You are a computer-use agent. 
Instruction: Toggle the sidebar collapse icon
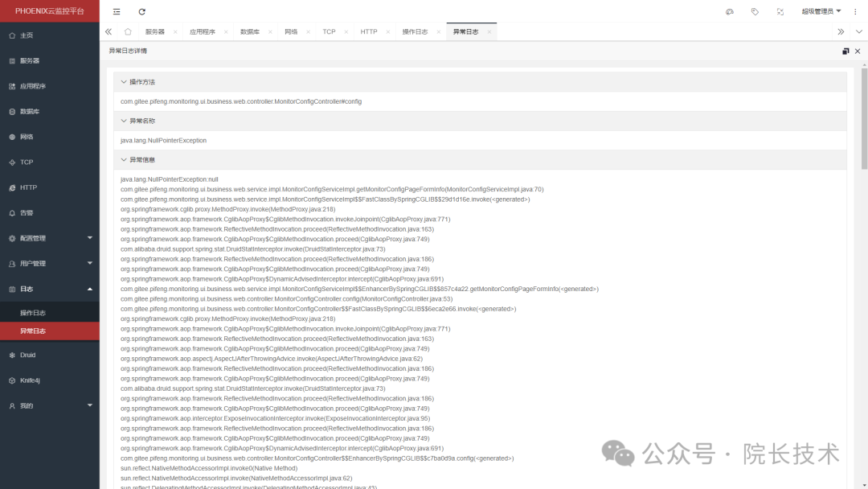coord(117,11)
